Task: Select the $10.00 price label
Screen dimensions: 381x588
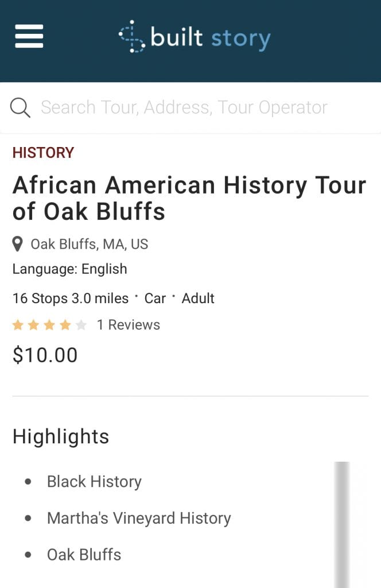Action: tap(45, 355)
